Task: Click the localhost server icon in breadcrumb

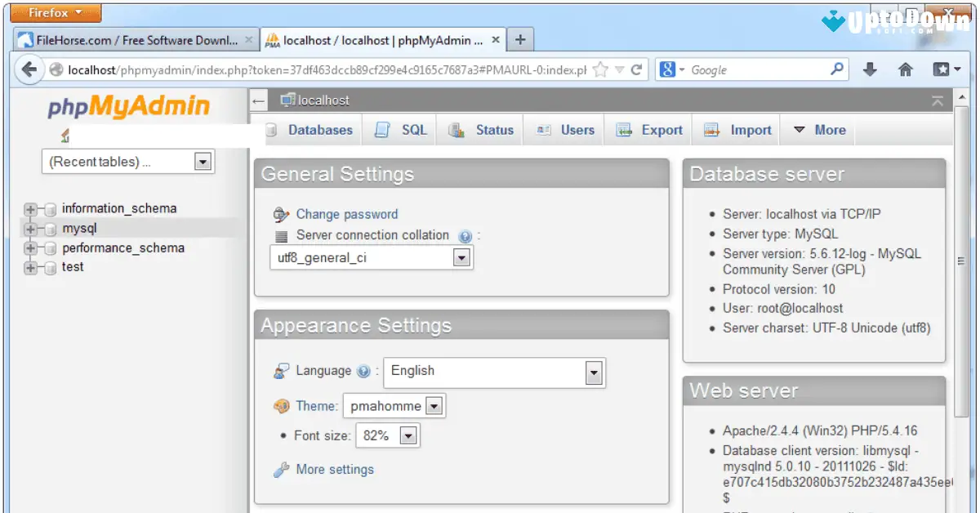Action: (x=288, y=100)
